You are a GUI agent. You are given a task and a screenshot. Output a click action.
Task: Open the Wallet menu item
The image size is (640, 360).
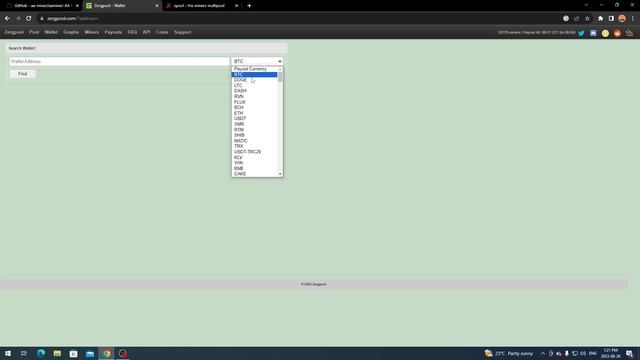(x=51, y=32)
